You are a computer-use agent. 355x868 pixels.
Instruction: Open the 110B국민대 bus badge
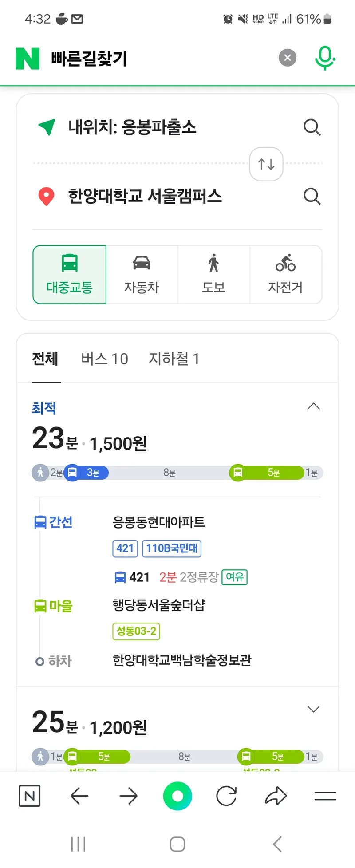tap(172, 548)
